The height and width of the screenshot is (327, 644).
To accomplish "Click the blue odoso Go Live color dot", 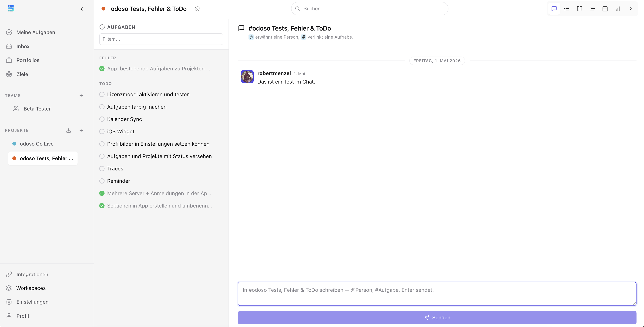I will [14, 144].
